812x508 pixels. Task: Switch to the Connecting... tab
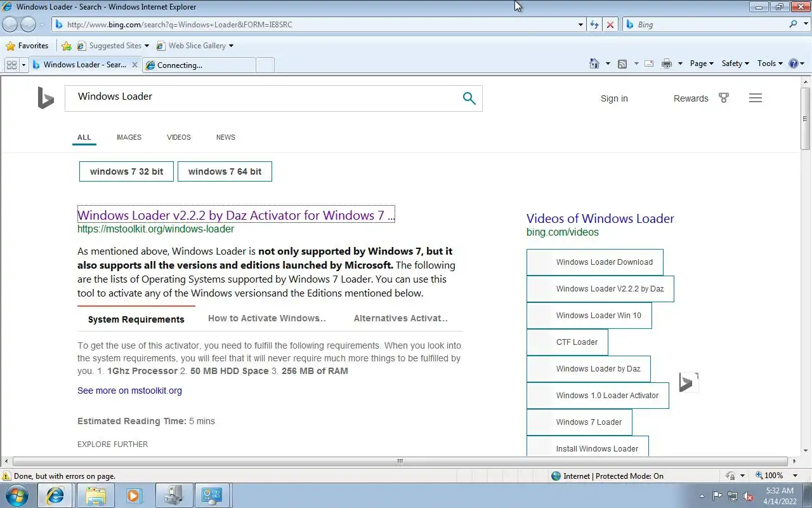point(199,65)
